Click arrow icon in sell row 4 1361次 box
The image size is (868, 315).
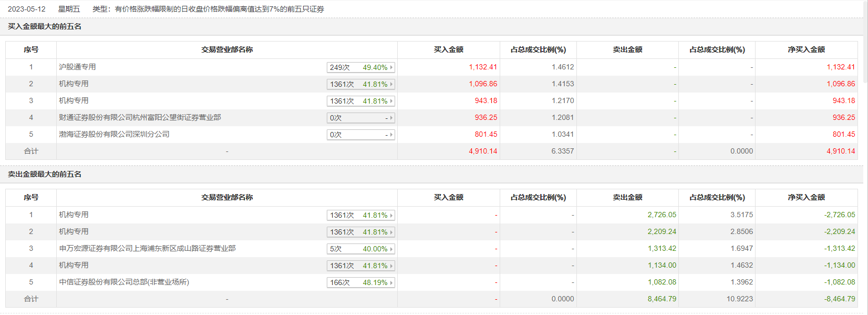[x=391, y=266]
